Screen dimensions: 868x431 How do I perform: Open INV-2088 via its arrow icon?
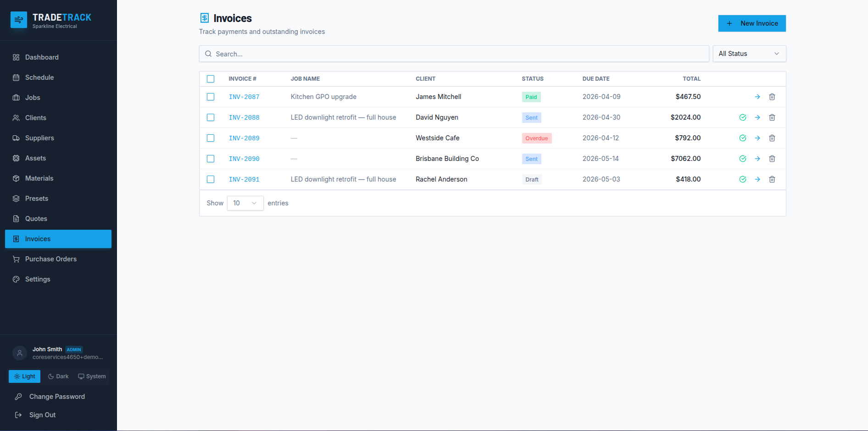[757, 117]
